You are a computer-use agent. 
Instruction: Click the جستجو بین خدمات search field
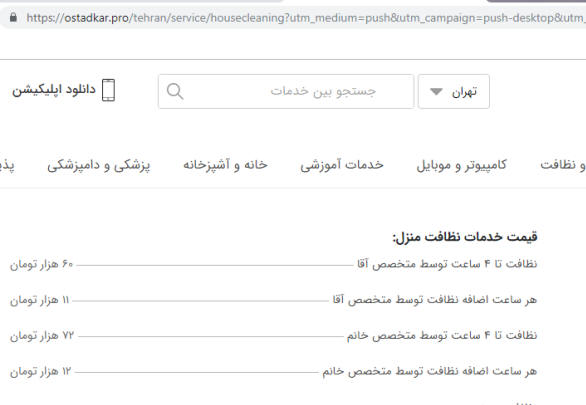click(x=286, y=91)
